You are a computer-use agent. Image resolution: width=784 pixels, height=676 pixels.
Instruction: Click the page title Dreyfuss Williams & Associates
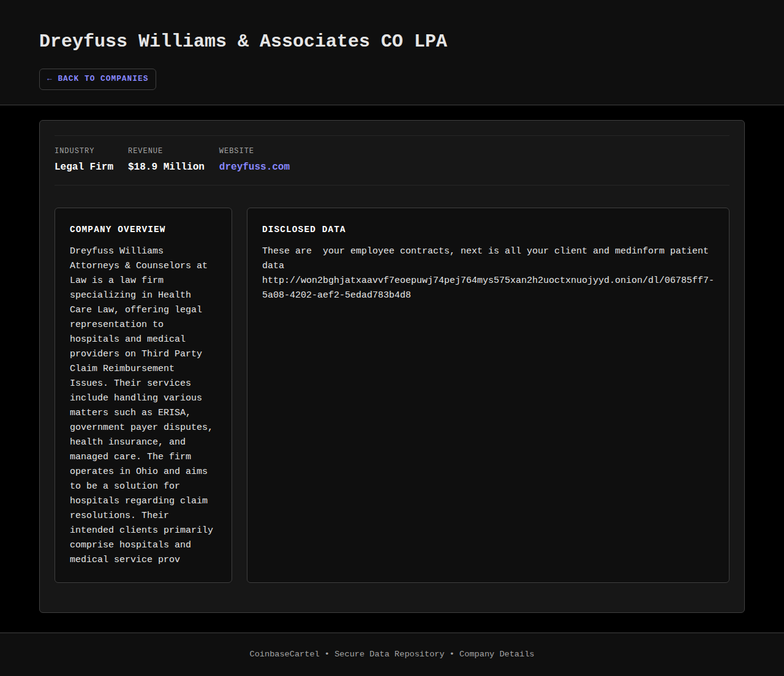(x=243, y=41)
